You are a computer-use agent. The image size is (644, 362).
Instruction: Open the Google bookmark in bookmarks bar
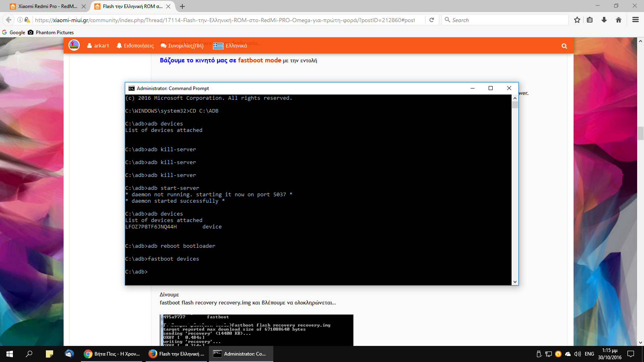coord(14,33)
